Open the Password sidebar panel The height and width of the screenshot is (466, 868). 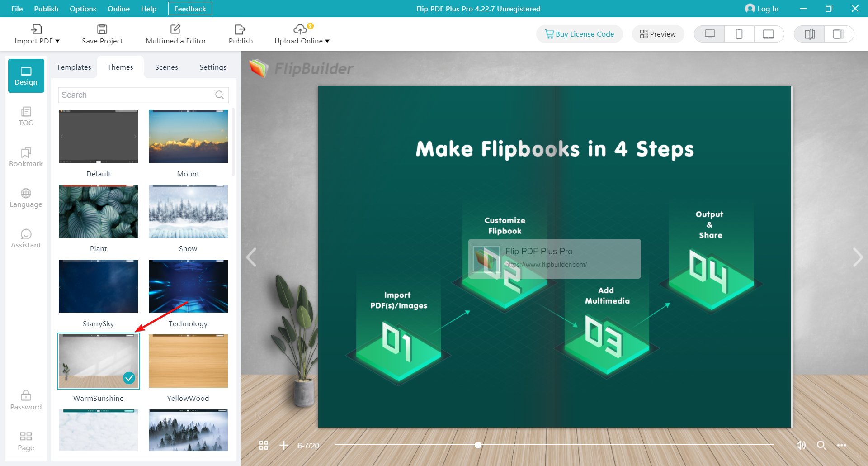(26, 400)
